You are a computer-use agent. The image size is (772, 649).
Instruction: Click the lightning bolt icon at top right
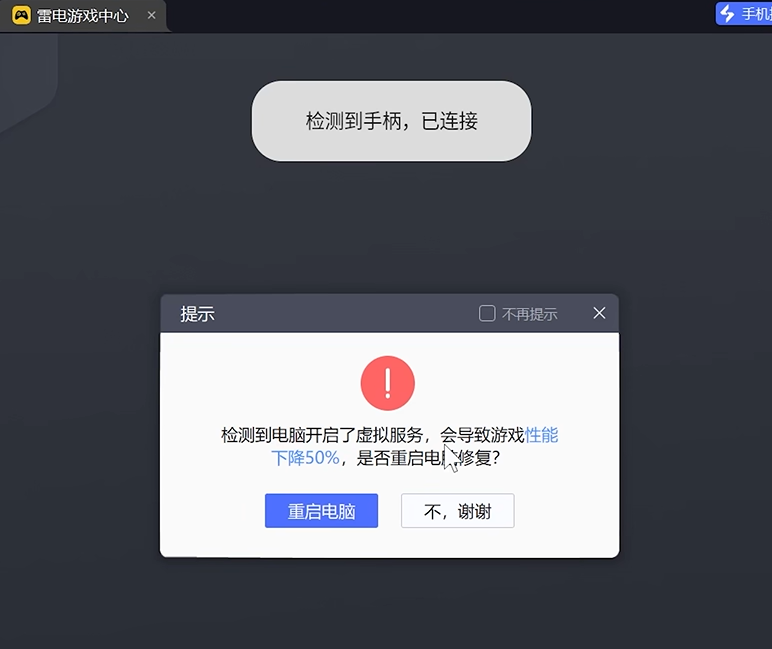coord(727,13)
